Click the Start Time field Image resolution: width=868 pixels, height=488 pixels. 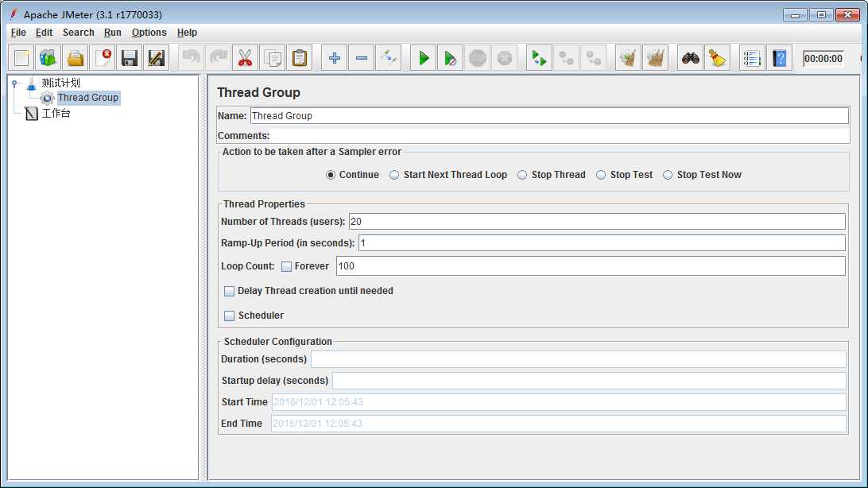tap(559, 402)
